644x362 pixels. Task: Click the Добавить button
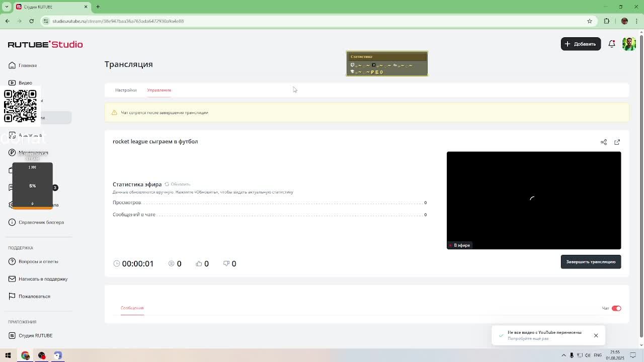coord(581,44)
